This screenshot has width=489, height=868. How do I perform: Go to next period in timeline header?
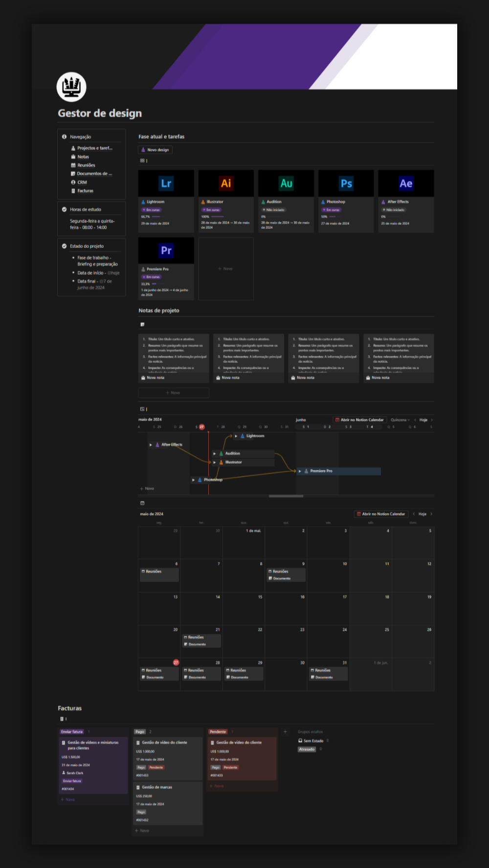pyautogui.click(x=432, y=420)
